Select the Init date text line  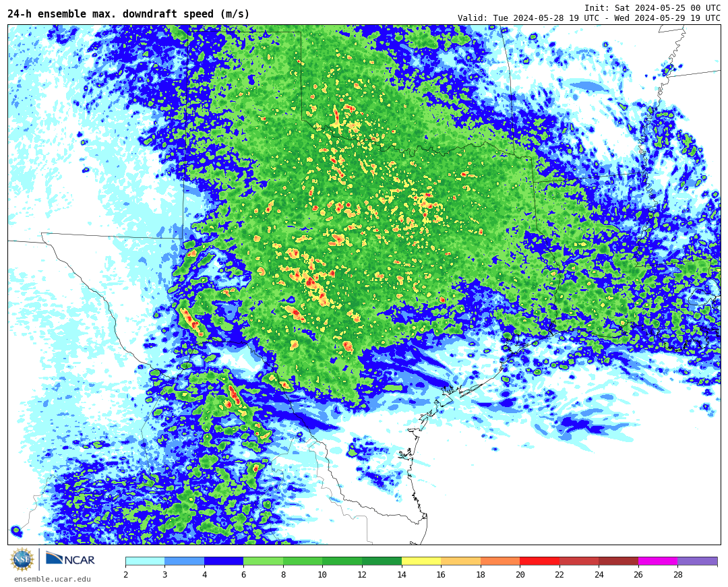[x=653, y=8]
